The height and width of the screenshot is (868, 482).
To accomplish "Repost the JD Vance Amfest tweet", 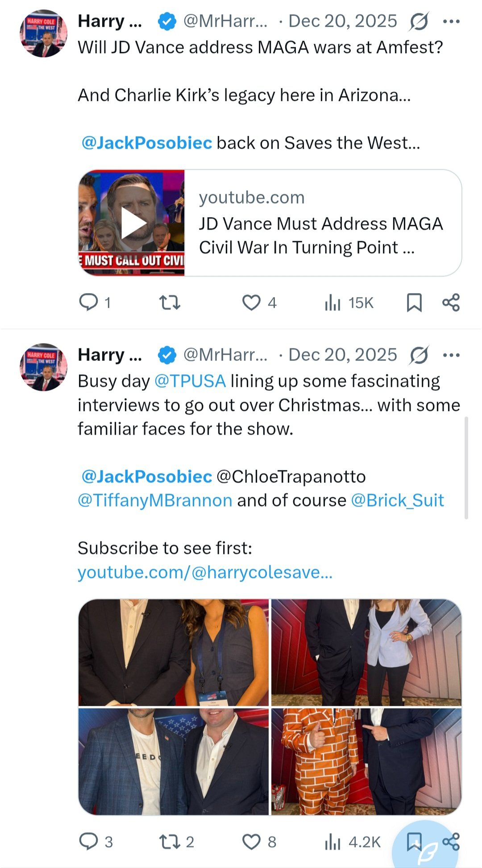I will [x=170, y=303].
